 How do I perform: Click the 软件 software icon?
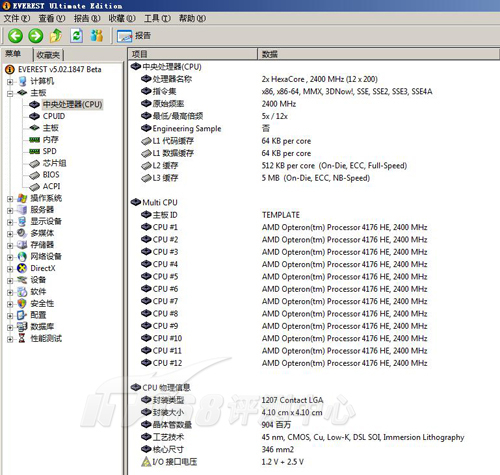(x=22, y=292)
